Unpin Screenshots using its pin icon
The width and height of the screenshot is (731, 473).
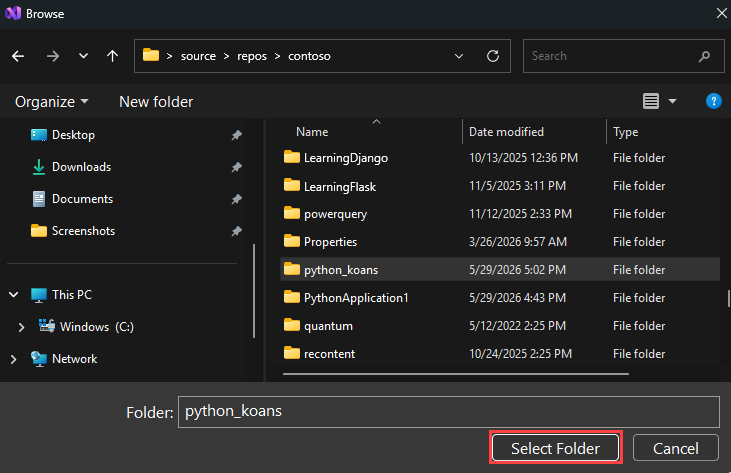pyautogui.click(x=236, y=231)
